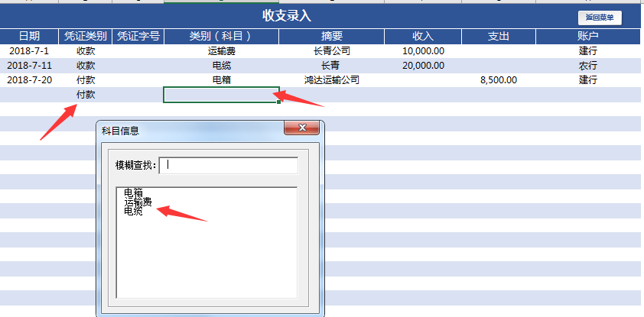Click the 凭证字号 column header
644x317 pixels.
pyautogui.click(x=138, y=37)
